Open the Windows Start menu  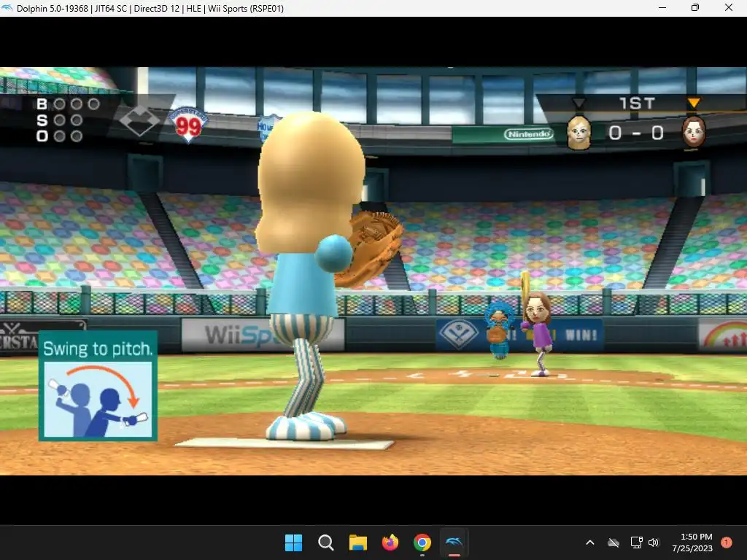[x=293, y=542]
